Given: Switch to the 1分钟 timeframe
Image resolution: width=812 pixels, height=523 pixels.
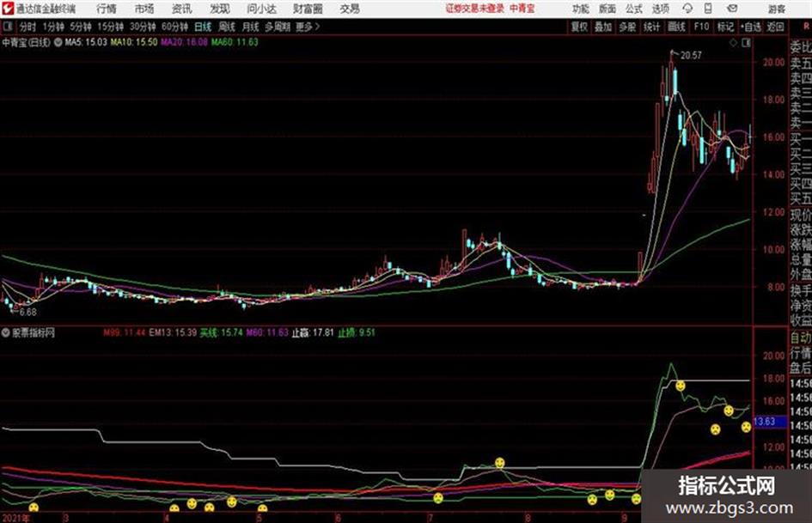Looking at the screenshot, I should (53, 27).
